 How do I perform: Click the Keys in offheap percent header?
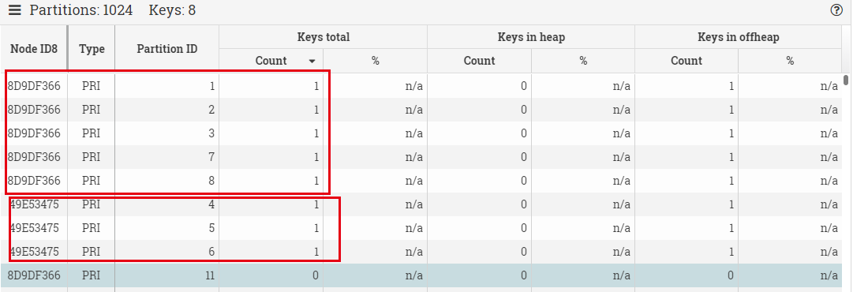(x=790, y=61)
